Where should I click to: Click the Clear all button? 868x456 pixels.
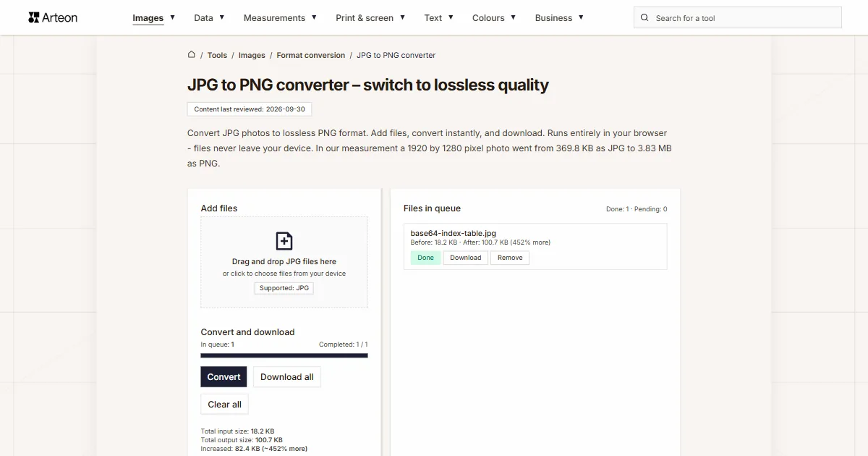225,405
